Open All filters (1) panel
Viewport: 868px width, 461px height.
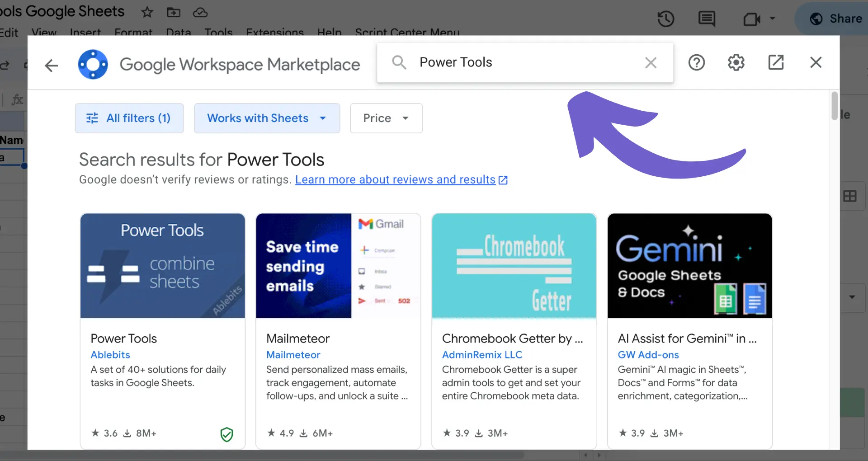pos(129,118)
